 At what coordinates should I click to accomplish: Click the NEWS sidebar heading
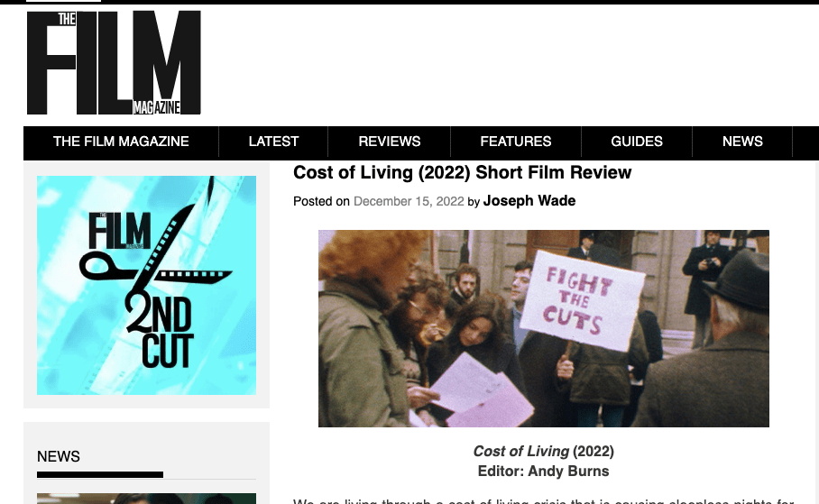pyautogui.click(x=59, y=456)
